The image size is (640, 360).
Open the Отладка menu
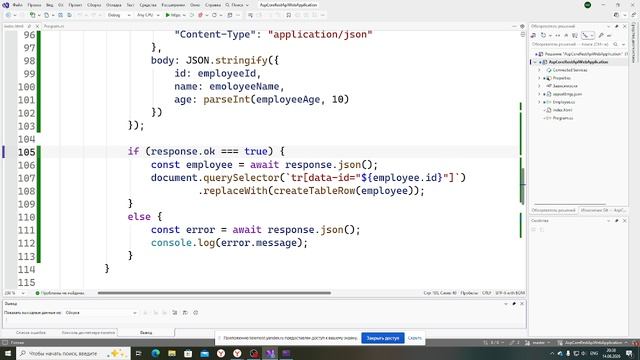(x=113, y=5)
